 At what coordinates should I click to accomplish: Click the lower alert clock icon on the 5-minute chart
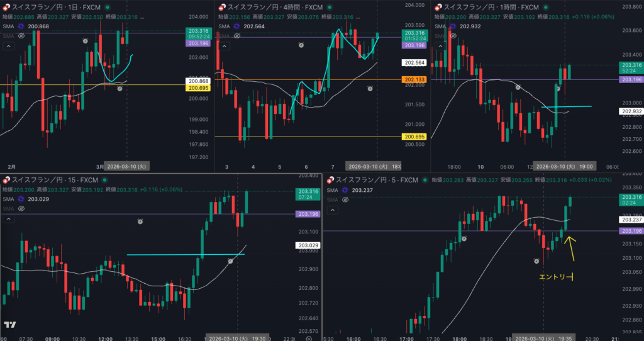(x=537, y=260)
